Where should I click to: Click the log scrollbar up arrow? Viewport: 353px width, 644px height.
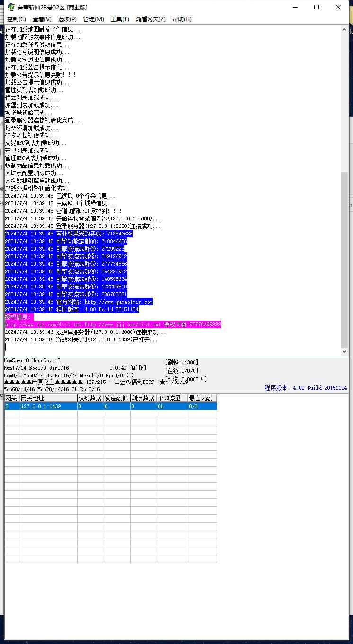344,29
